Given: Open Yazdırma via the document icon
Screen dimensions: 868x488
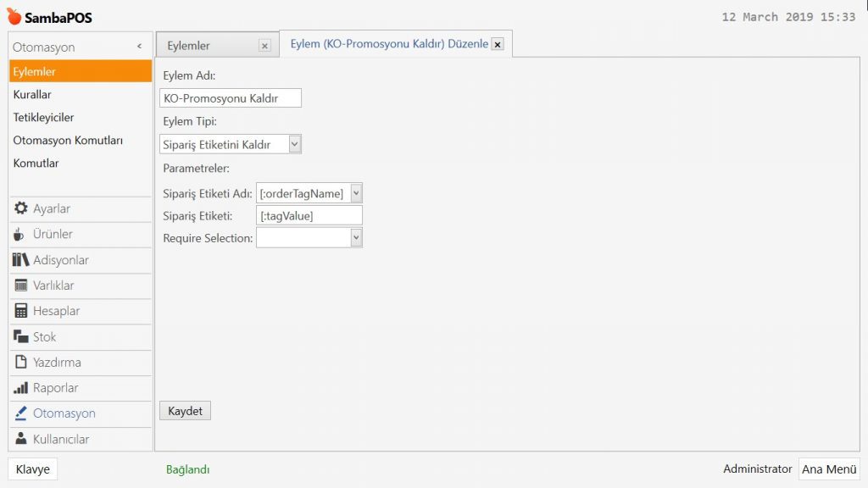Looking at the screenshot, I should 21,363.
